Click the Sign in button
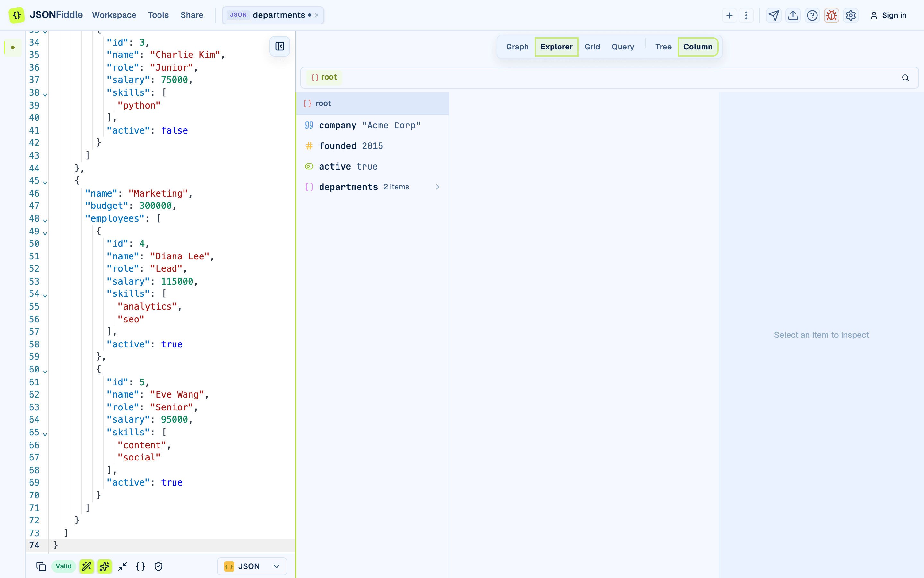This screenshot has width=924, height=578. [888, 15]
